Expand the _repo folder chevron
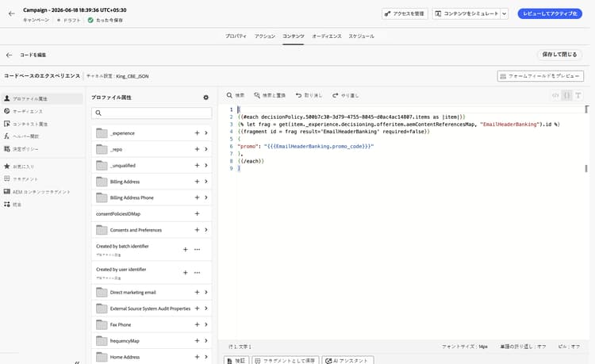 tap(206, 149)
